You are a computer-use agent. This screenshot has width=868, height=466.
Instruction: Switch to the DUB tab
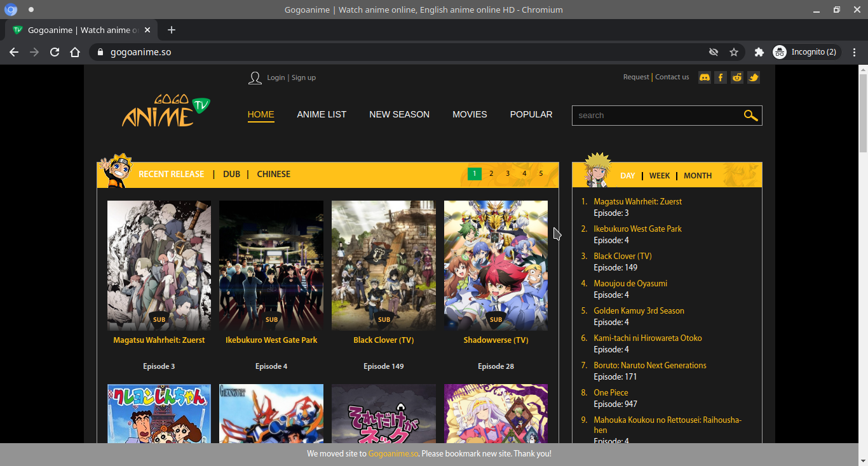tap(231, 174)
